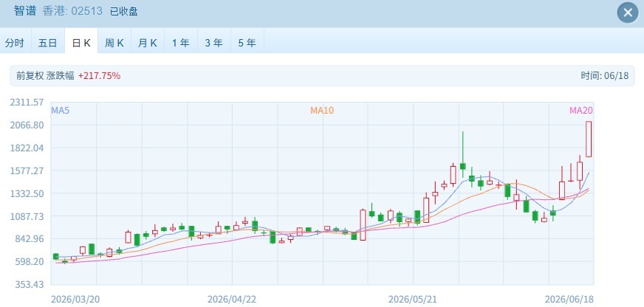
Task: Click the 智谱 stock name
Action: pyautogui.click(x=25, y=11)
